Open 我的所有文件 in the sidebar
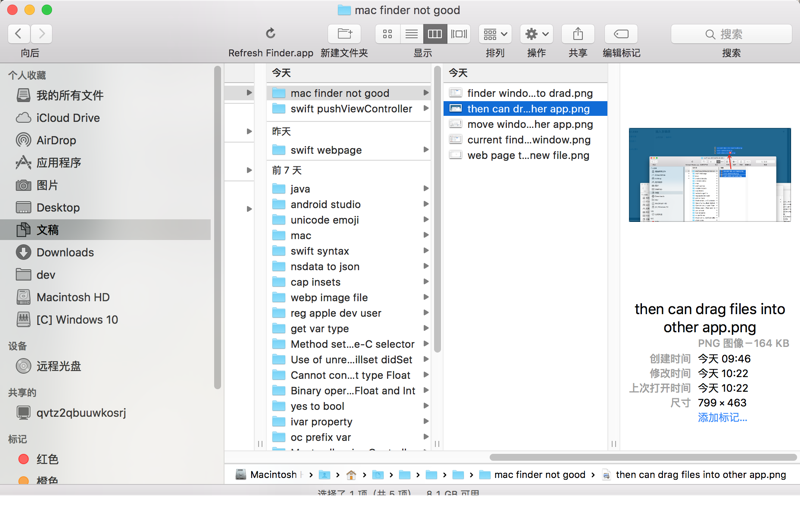 106,95
